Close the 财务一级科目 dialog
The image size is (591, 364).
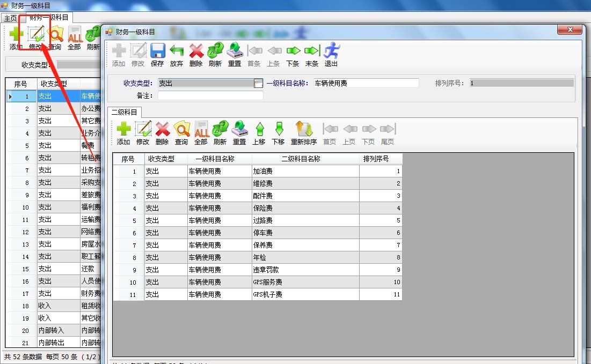click(570, 29)
